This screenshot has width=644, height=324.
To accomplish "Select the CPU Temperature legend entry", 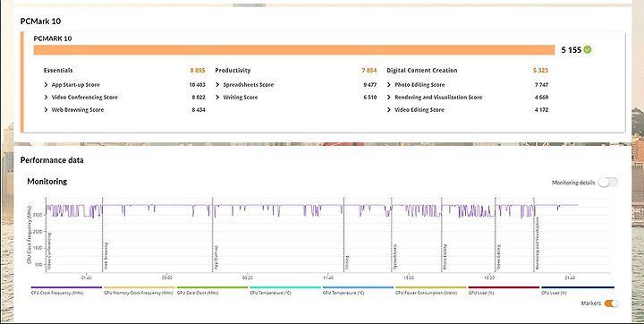I will (x=285, y=290).
